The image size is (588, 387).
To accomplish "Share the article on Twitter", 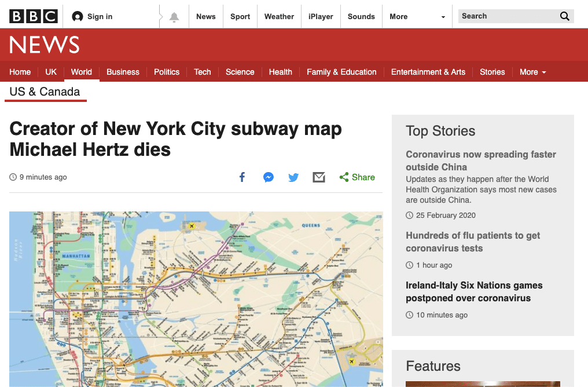I will click(x=293, y=177).
